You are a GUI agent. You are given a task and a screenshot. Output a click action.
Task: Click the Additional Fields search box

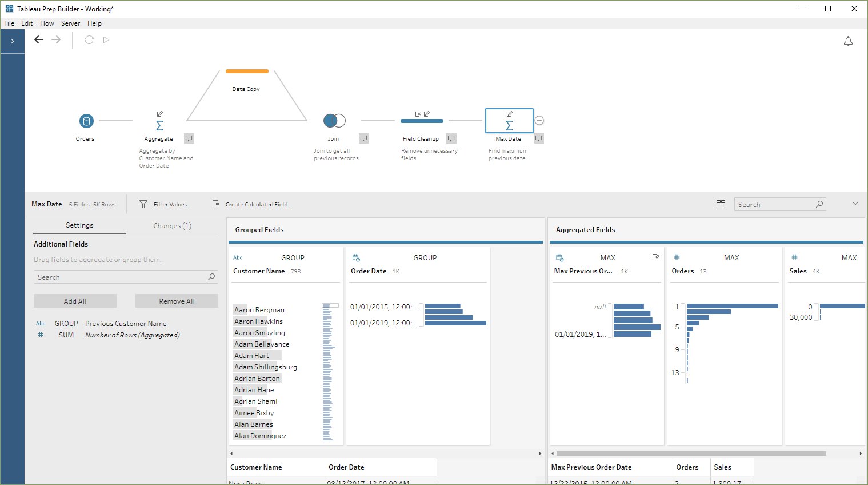pyautogui.click(x=125, y=277)
